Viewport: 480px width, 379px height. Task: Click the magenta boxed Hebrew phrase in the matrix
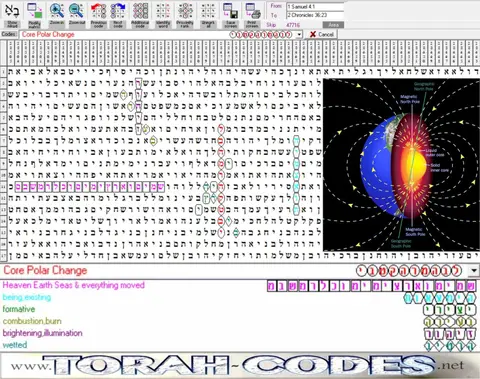tap(90, 187)
